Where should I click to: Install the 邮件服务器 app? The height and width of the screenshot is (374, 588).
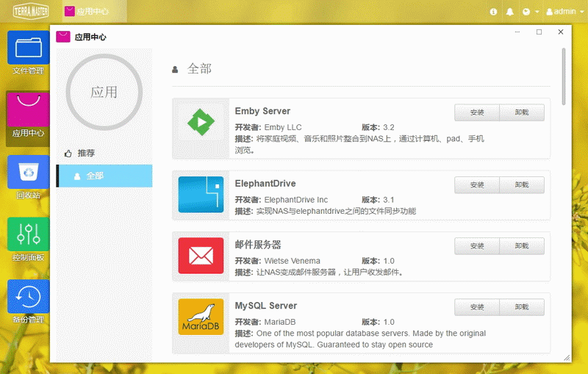tap(477, 246)
